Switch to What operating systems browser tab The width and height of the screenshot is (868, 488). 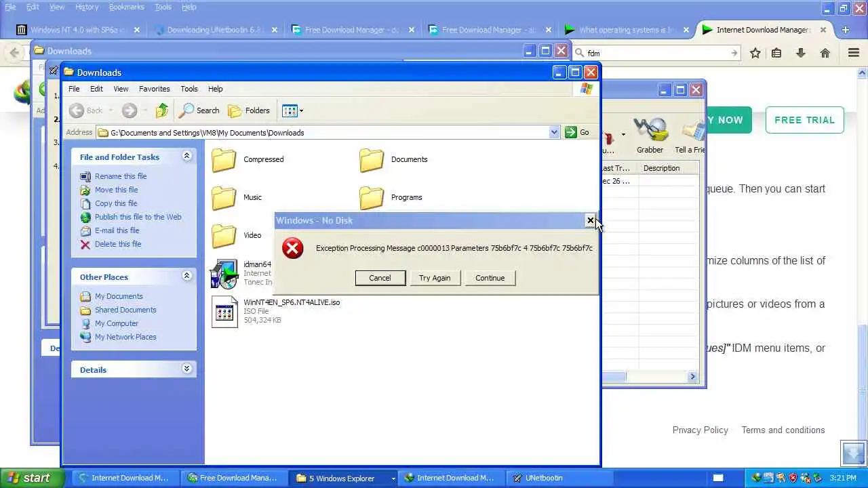tap(627, 30)
